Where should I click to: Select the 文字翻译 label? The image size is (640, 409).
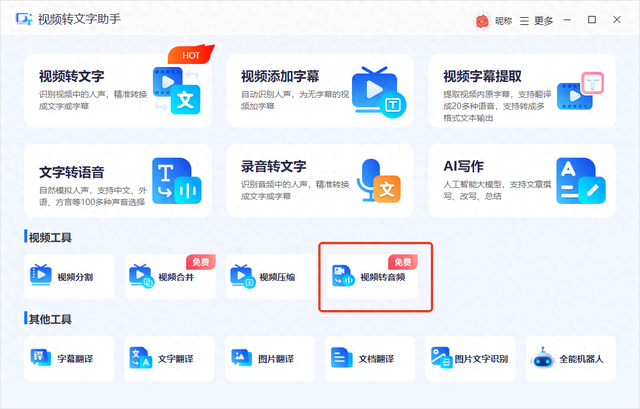176,359
